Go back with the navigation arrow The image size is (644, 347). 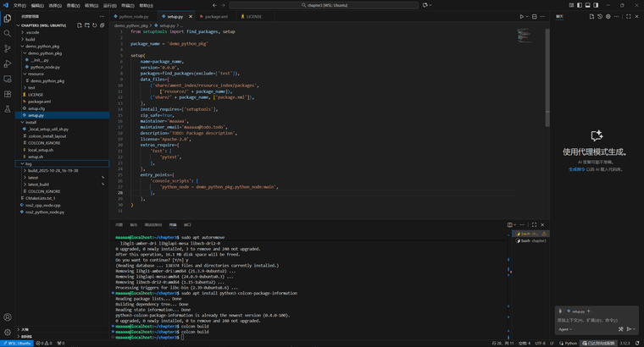(214, 5)
